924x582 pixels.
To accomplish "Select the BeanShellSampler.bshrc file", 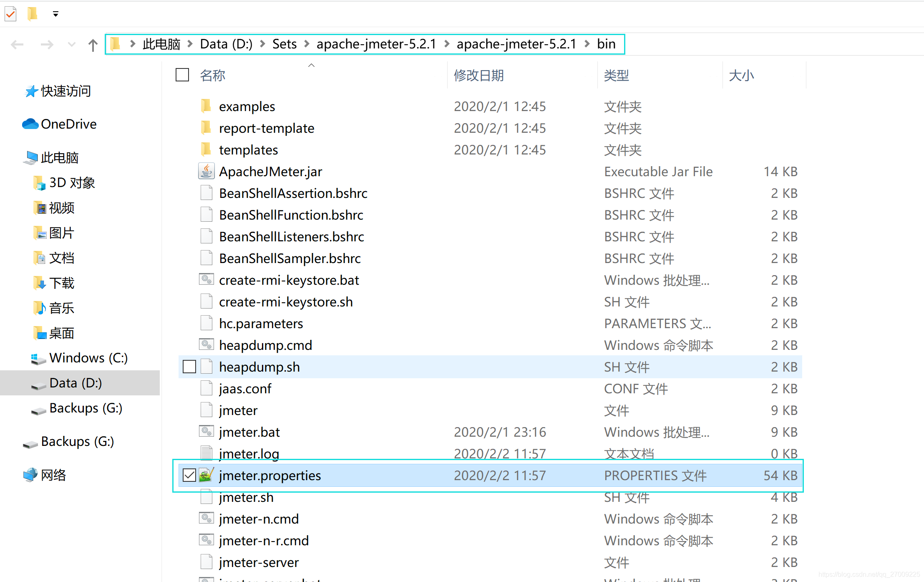I will pos(490,258).
